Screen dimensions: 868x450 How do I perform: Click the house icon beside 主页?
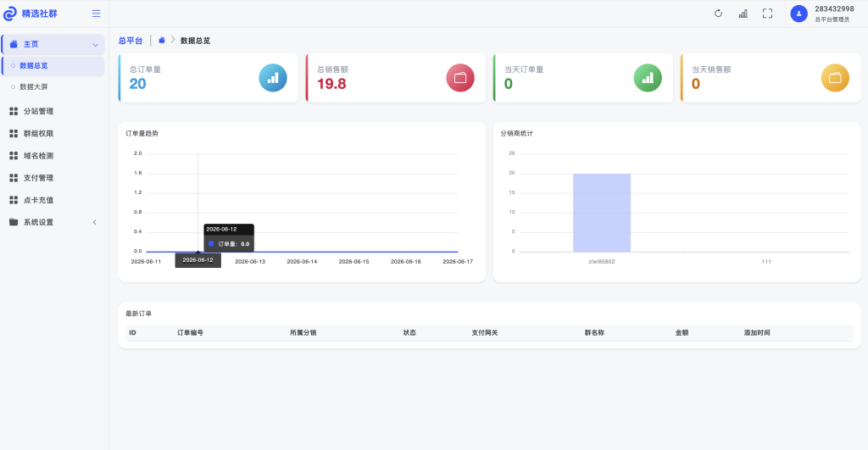14,44
